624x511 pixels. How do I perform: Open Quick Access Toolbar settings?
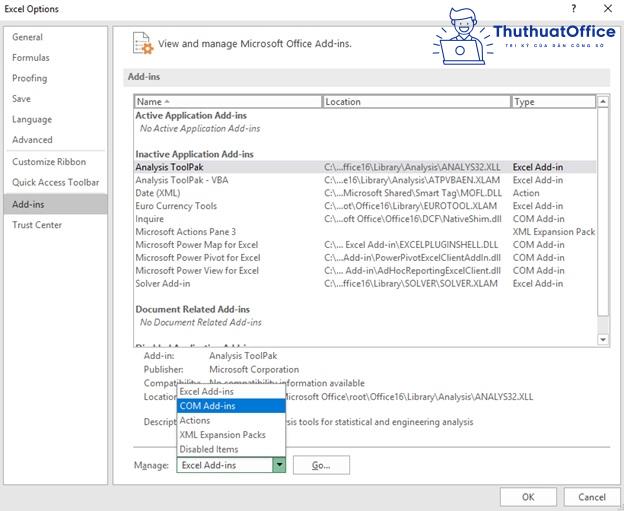coord(55,182)
